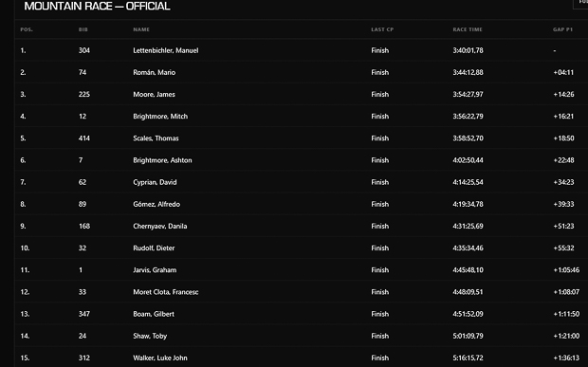Screen dimensions: 588x367
Task: Click gap value +18:50
Action: (563, 138)
